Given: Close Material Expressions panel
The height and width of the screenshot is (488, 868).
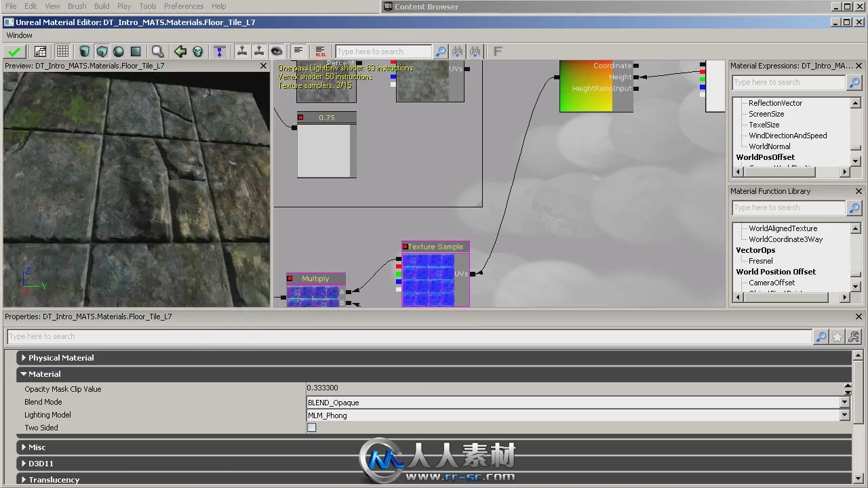Looking at the screenshot, I should tap(859, 66).
